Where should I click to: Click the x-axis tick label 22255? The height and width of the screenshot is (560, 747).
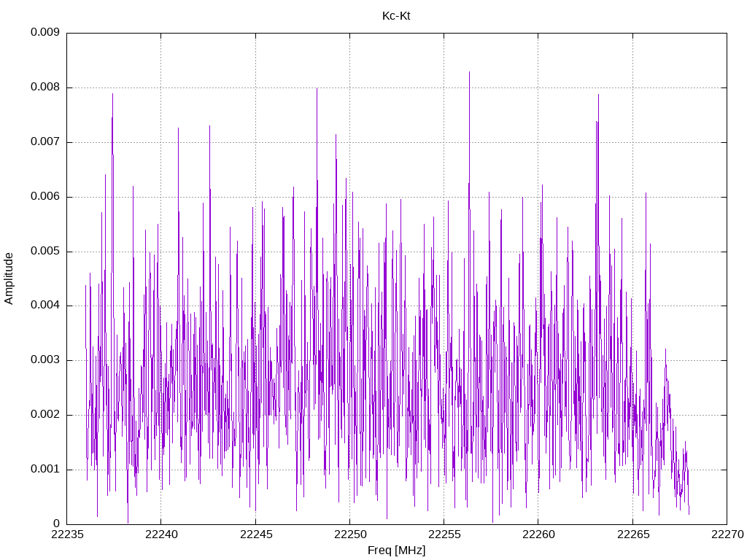click(444, 534)
